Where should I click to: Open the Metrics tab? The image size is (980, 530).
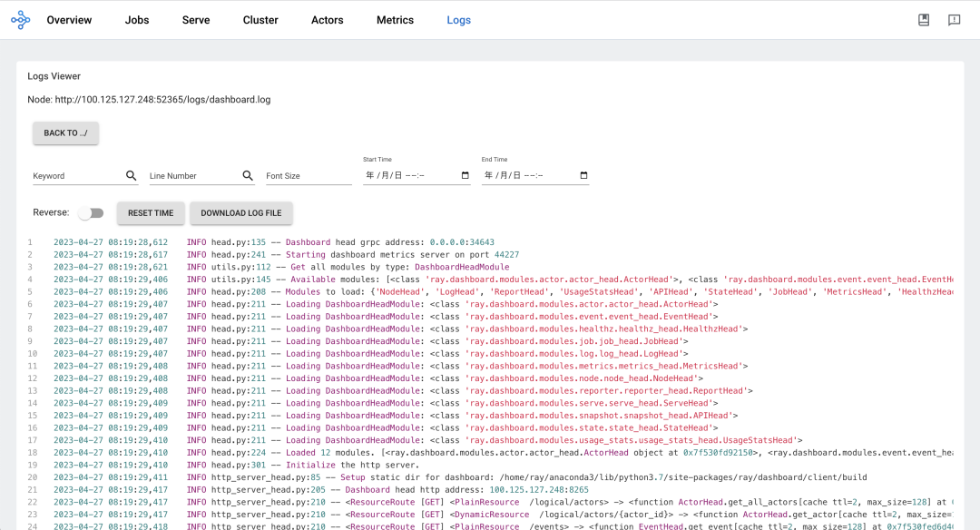[395, 20]
